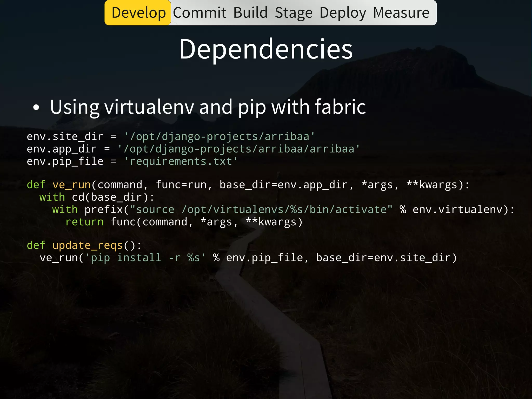This screenshot has height=399, width=532.
Task: Click the 'with cd(base_dir):' line
Action: (x=97, y=197)
